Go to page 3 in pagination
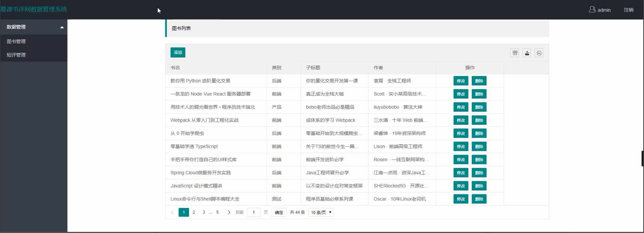644x233 pixels. [x=204, y=212]
